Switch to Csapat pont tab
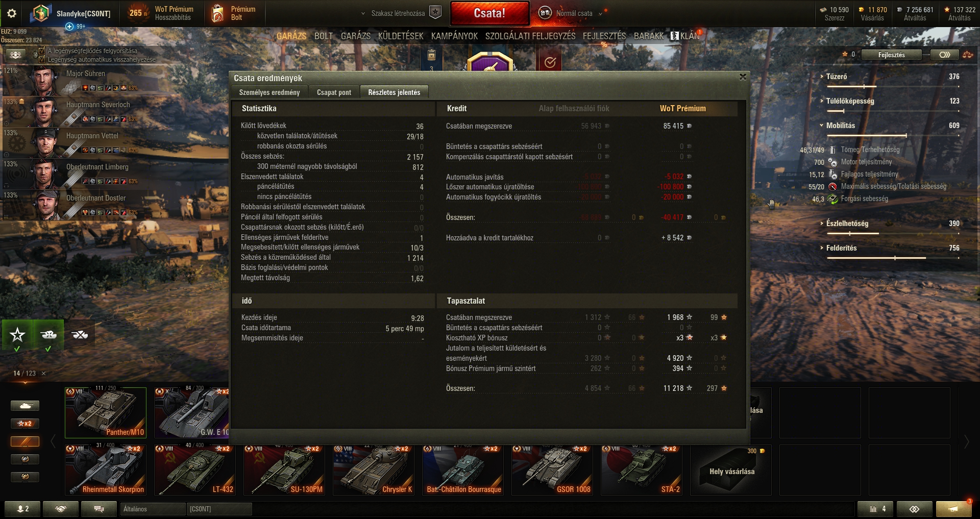The width and height of the screenshot is (980, 519). point(334,92)
